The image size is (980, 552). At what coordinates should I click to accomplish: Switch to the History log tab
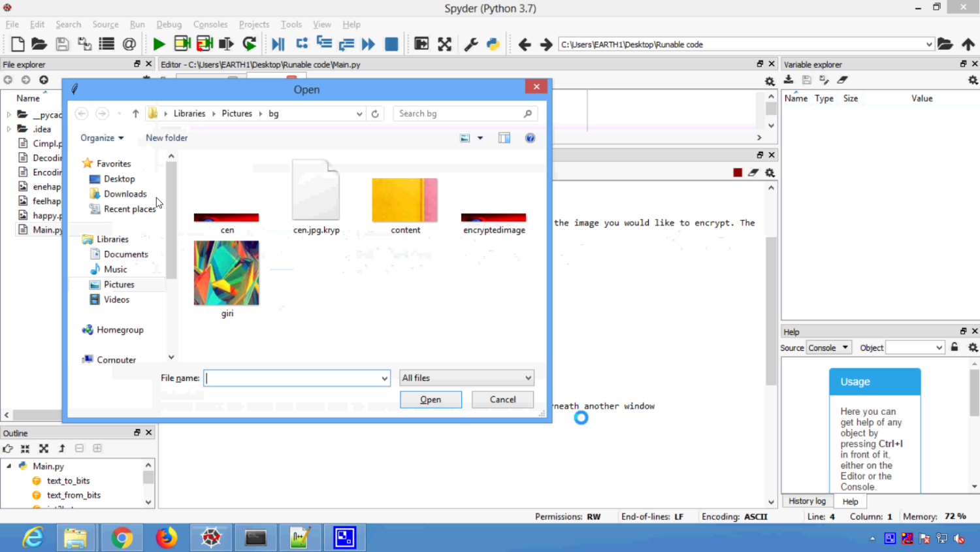coord(807,501)
